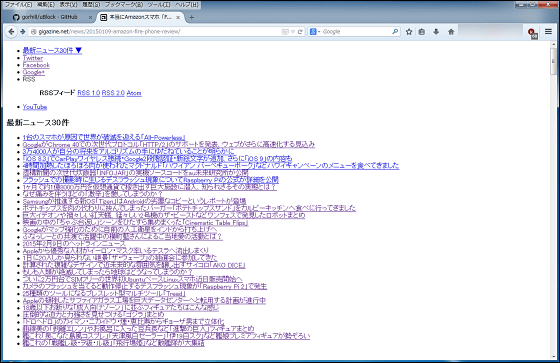The width and height of the screenshot is (560, 363).
Task: Open the search engine selector dropdown
Action: click(315, 32)
